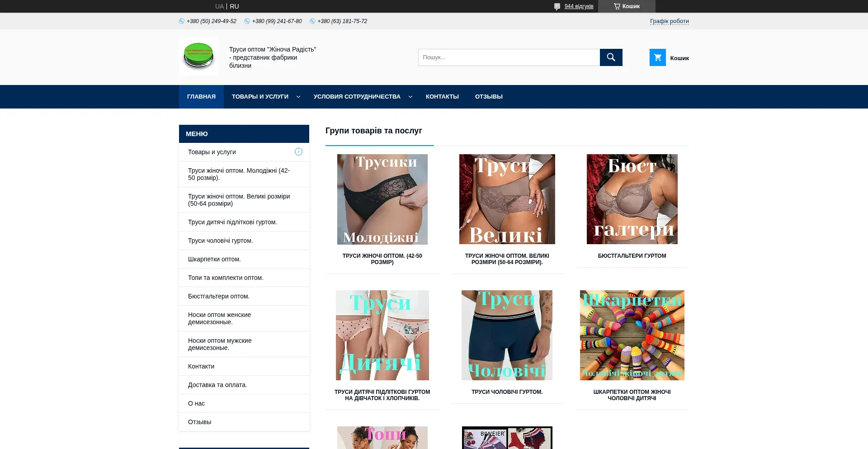This screenshot has width=868, height=449.
Task: Switch site language to RU
Action: point(234,6)
